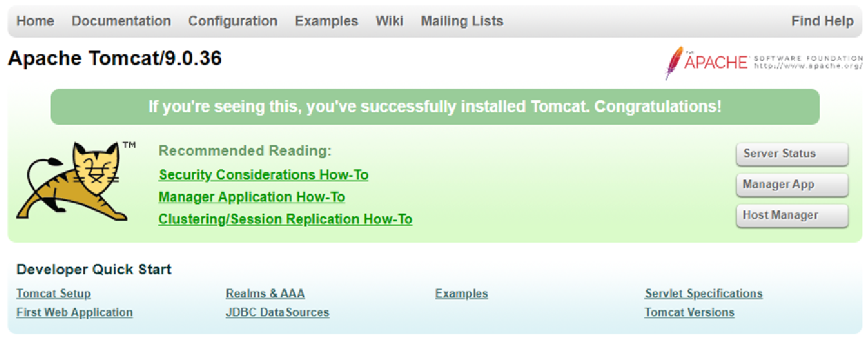This screenshot has height=349, width=868.
Task: Open Mailing Lists from the navigation bar
Action: click(462, 21)
